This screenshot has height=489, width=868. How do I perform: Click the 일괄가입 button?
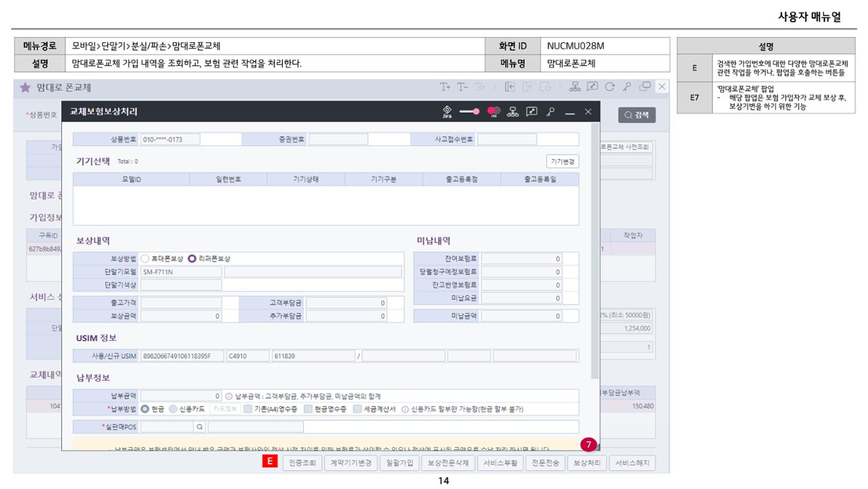[399, 463]
